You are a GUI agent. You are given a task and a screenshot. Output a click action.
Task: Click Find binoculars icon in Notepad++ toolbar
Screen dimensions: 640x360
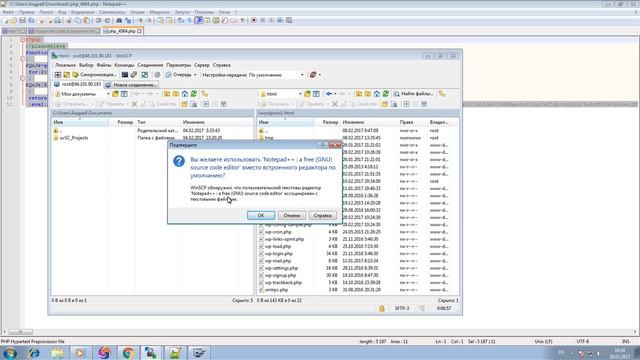coord(119,20)
